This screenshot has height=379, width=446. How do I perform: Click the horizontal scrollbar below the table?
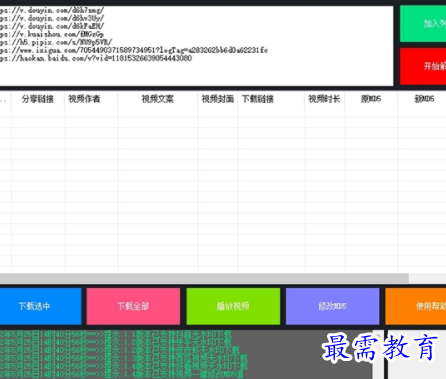click(x=204, y=278)
